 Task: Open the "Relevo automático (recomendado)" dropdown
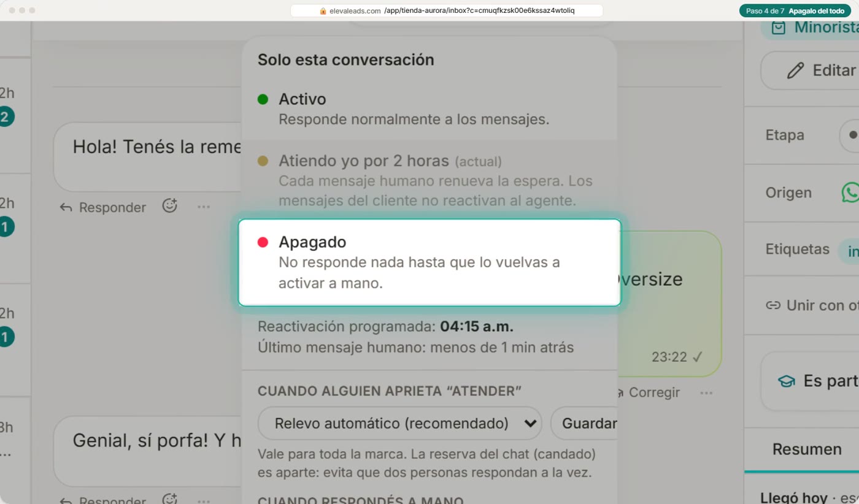point(399,423)
